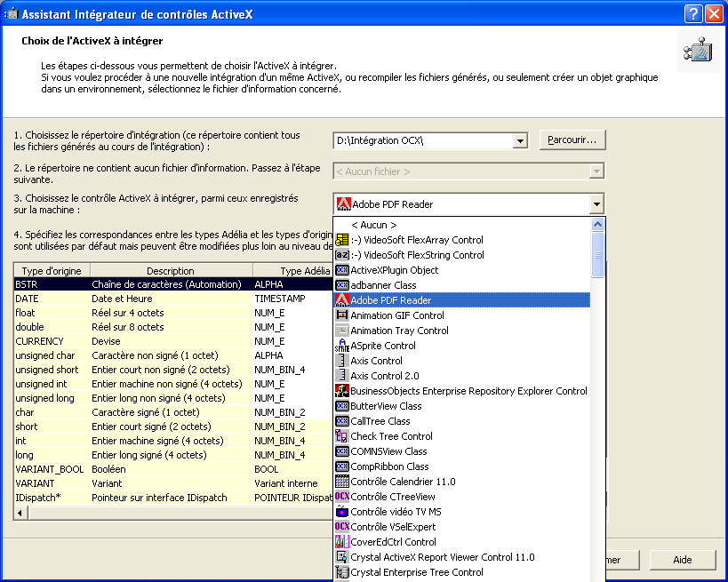Click the ASprite Control icon

pyautogui.click(x=342, y=346)
